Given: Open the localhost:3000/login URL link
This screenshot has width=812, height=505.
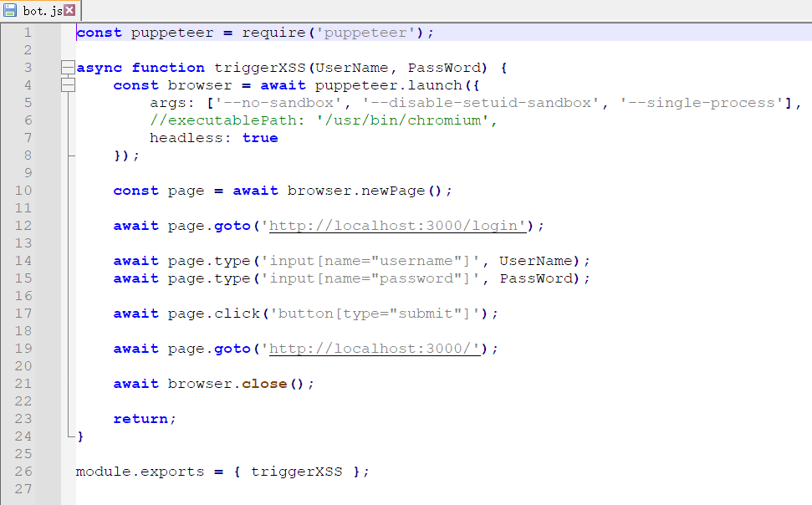Looking at the screenshot, I should [397, 226].
